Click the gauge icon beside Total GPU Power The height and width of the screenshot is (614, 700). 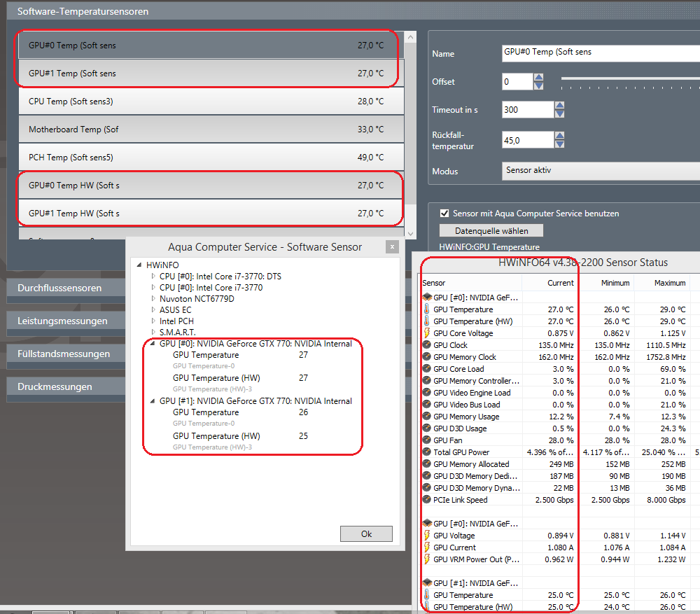(x=427, y=452)
